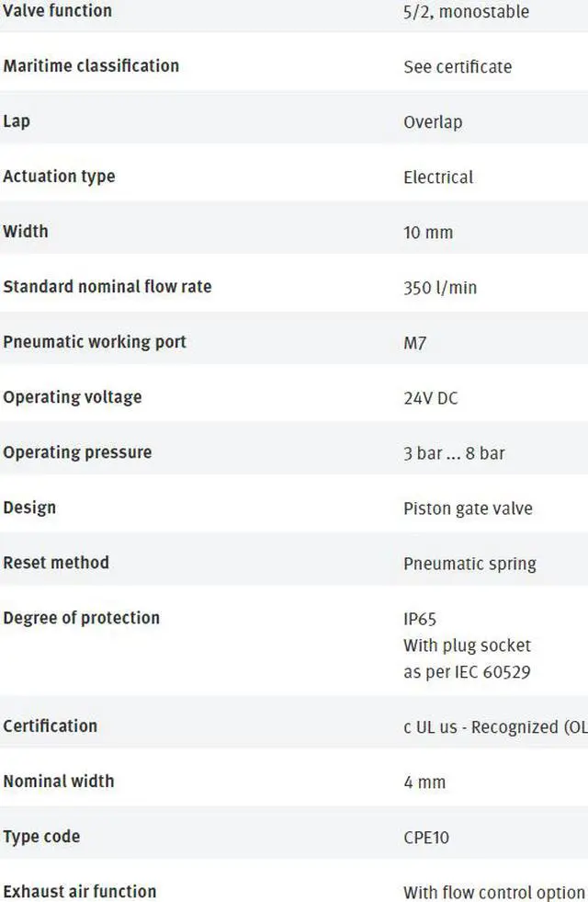The image size is (588, 902).
Task: Select the Actuation type label
Action: pos(59,176)
